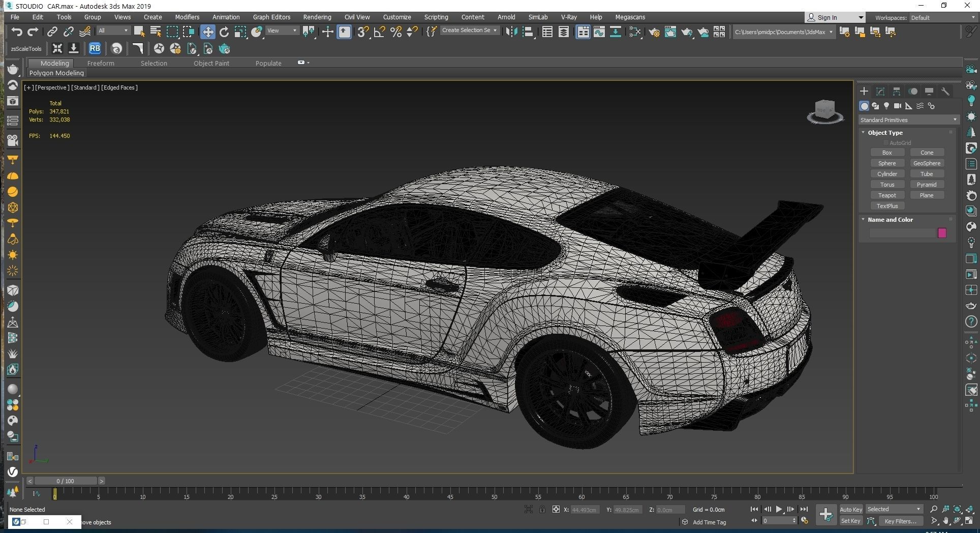Open the Workspaces Default dropdown
Image resolution: width=980 pixels, height=533 pixels.
point(943,17)
